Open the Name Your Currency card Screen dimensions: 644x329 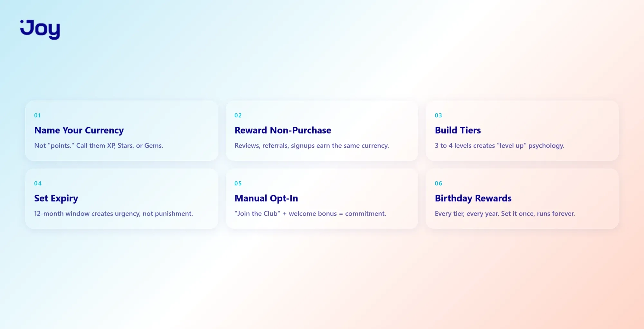[122, 131]
